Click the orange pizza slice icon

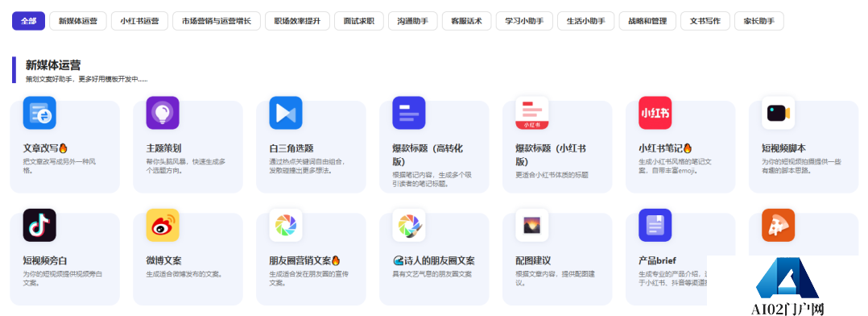click(x=779, y=225)
